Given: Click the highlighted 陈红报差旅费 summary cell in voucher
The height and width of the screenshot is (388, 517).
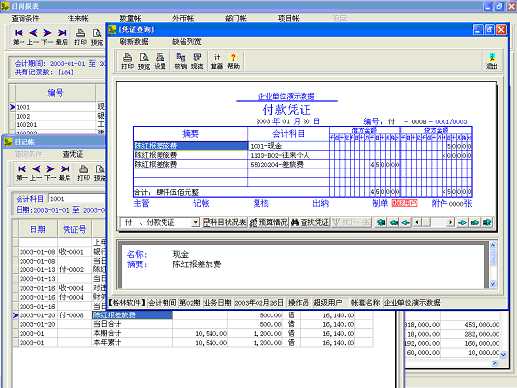Looking at the screenshot, I should coord(191,146).
